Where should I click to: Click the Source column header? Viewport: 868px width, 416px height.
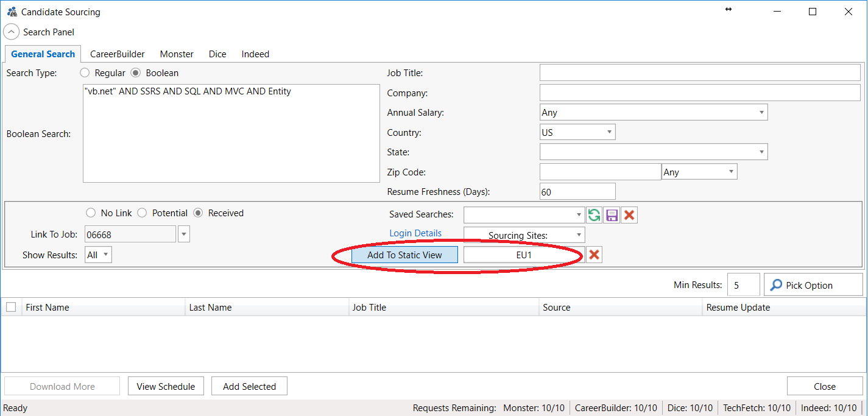click(621, 308)
